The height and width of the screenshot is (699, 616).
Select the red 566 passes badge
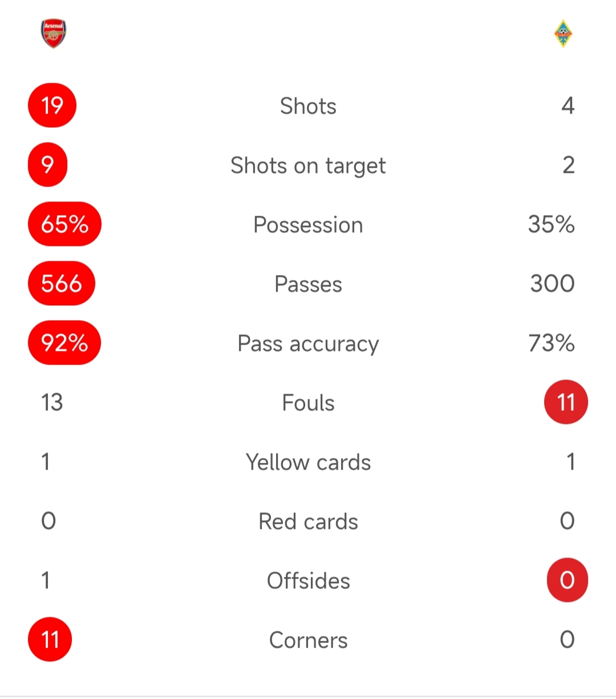coord(62,284)
